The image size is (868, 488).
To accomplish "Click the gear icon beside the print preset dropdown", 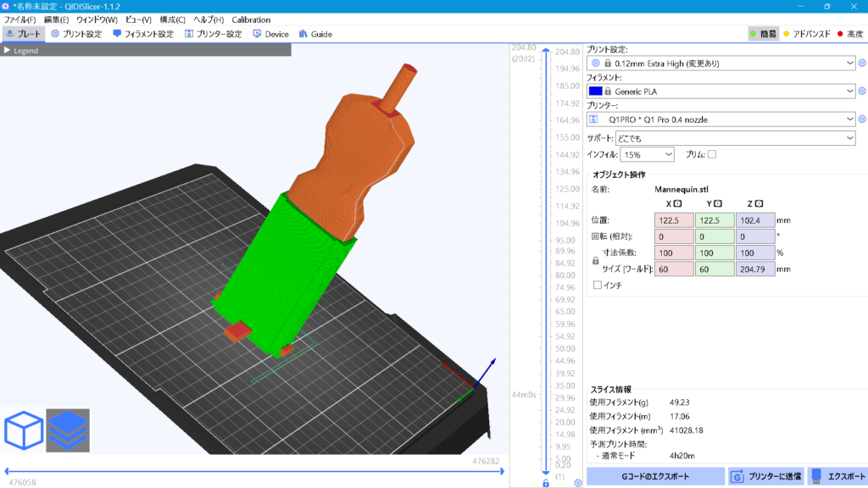I will pyautogui.click(x=862, y=63).
